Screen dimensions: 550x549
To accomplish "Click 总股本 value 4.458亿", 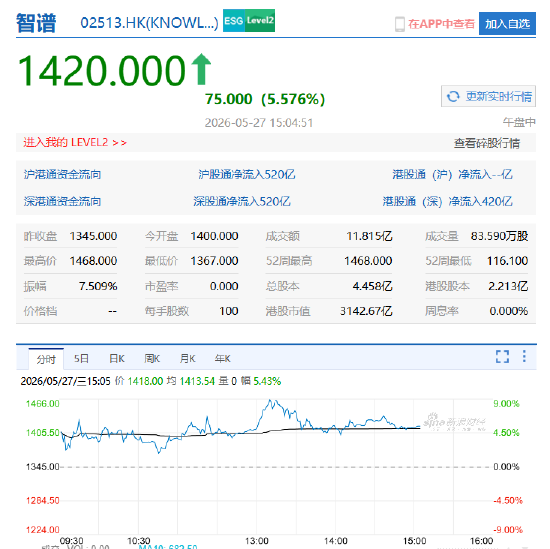I will click(372, 286).
